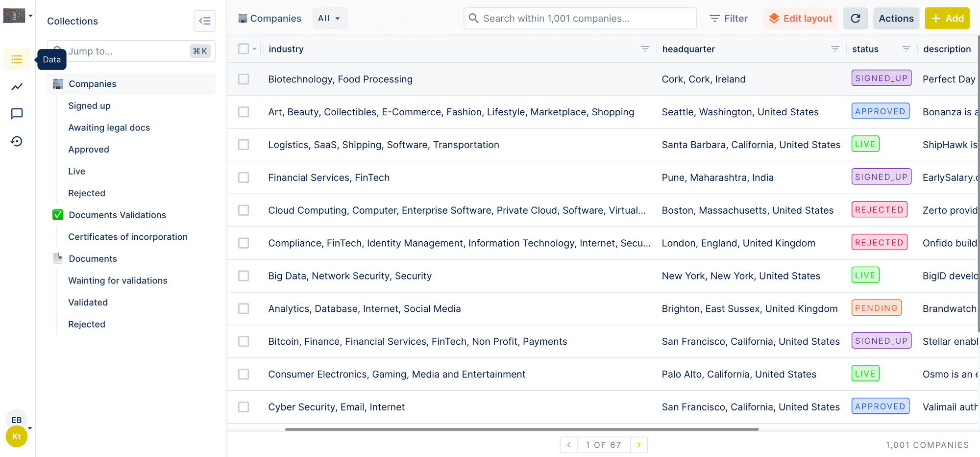Screen dimensions: 980x457
Task: Open the Companies collection in the sidebar
Action: point(131,84)
